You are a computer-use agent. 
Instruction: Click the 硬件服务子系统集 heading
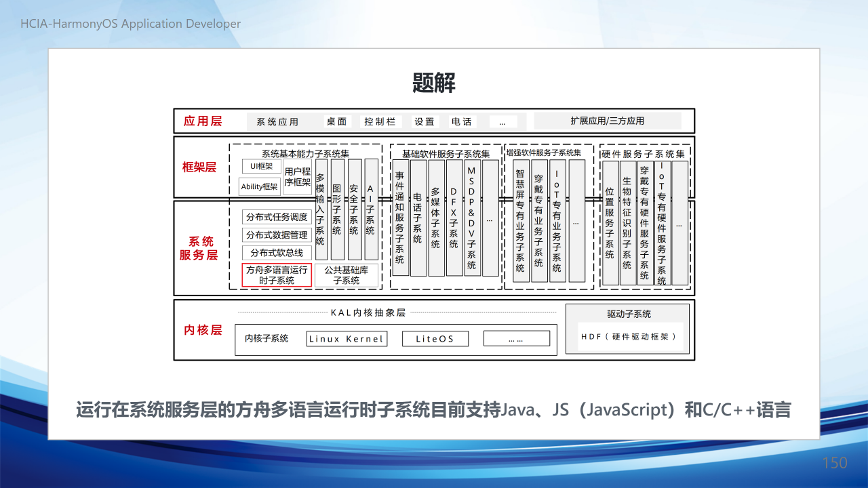click(644, 154)
